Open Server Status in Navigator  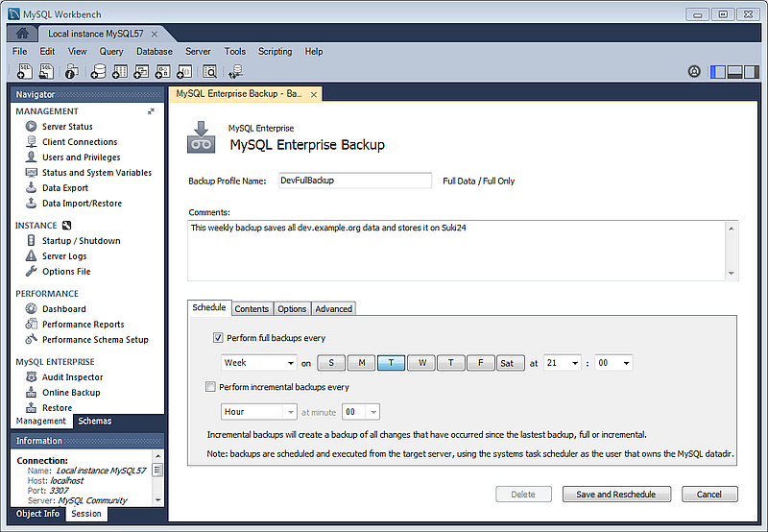[67, 127]
